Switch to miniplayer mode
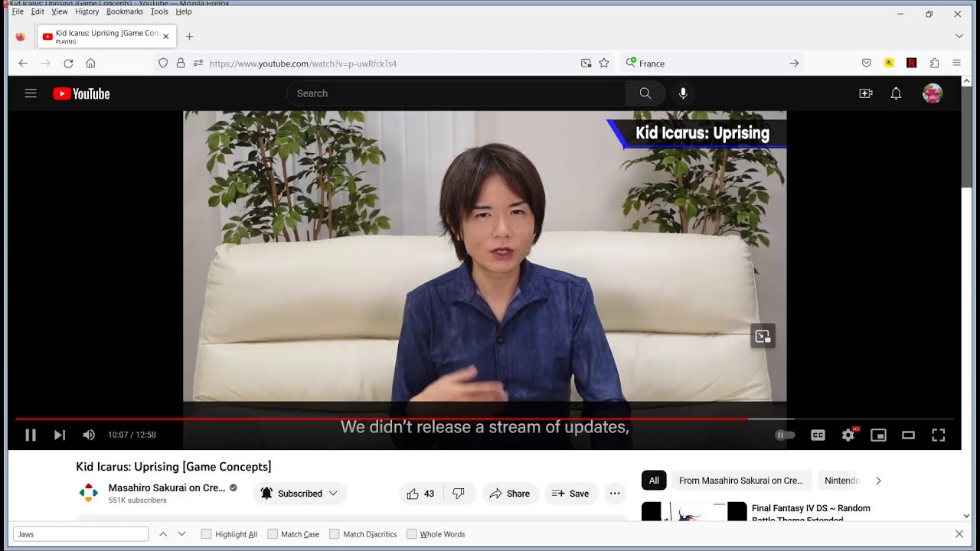Viewport: 980px width, 551px height. pyautogui.click(x=878, y=435)
